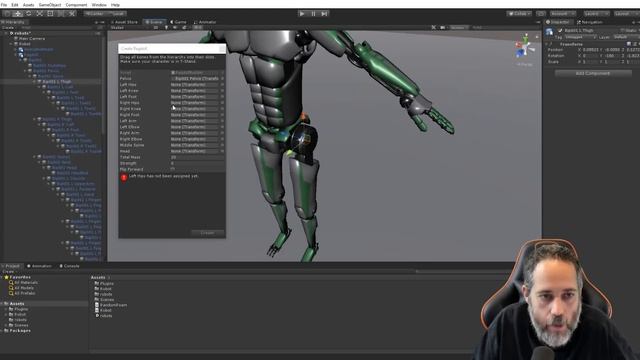The width and height of the screenshot is (640, 360).
Task: Select the Rotate tool in toolbar
Action: click(x=29, y=13)
